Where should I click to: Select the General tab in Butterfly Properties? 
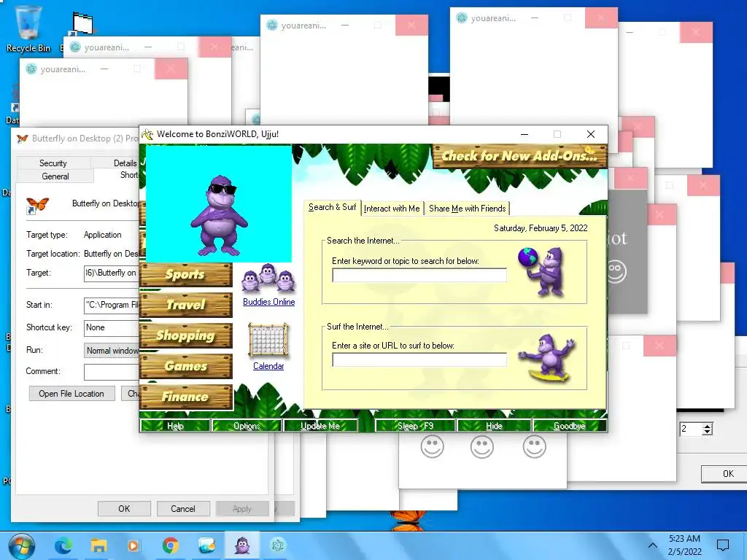point(55,176)
